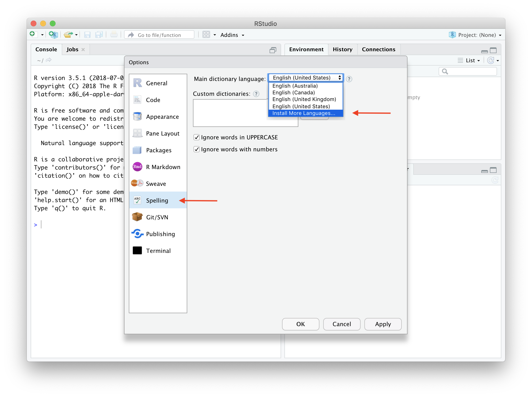Click the Help icon next to main dictionary
Screen dimensions: 532x397
click(350, 78)
